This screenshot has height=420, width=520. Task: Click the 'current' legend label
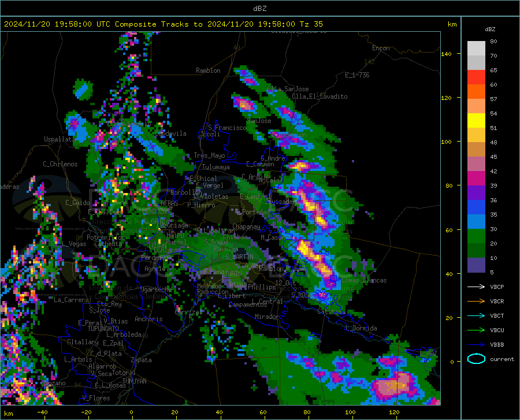point(502,359)
